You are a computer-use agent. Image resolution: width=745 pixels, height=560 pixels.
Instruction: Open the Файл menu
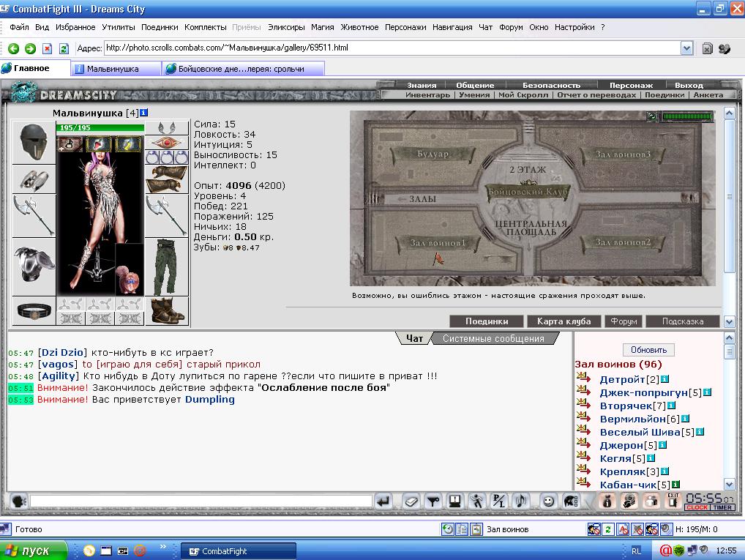pyautogui.click(x=19, y=27)
